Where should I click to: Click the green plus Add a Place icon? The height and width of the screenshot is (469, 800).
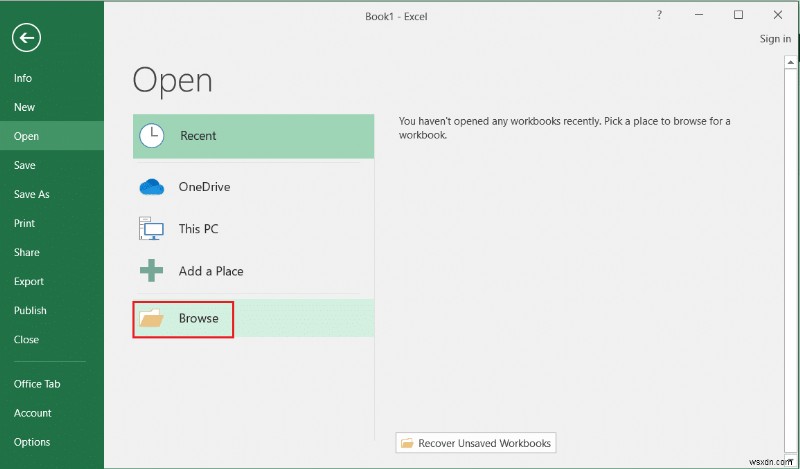coord(152,270)
